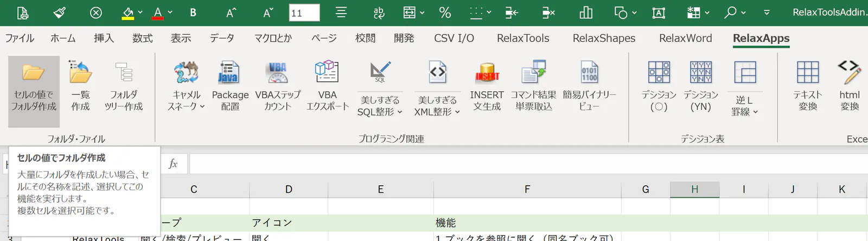The width and height of the screenshot is (868, 241).
Task: Apply red font color
Action: click(x=158, y=12)
